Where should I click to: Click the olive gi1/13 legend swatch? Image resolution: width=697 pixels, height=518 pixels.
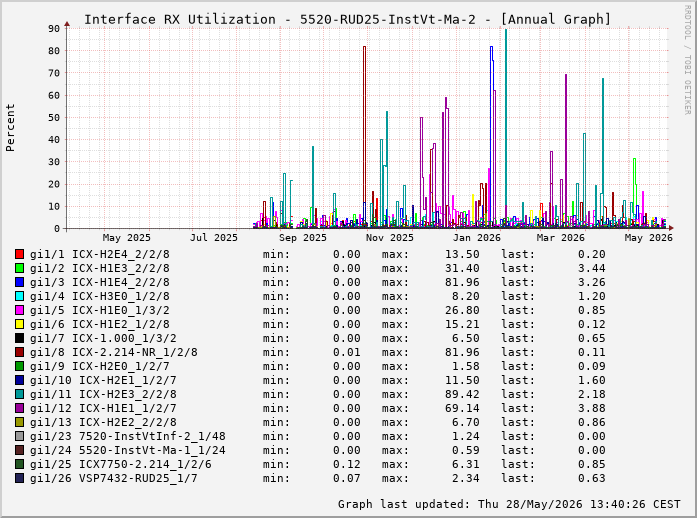19,422
